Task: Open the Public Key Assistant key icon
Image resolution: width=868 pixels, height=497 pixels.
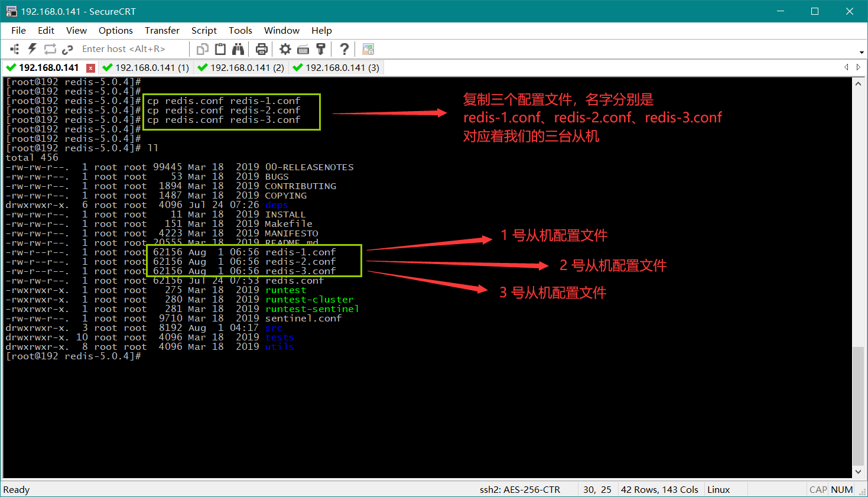Action: click(321, 49)
